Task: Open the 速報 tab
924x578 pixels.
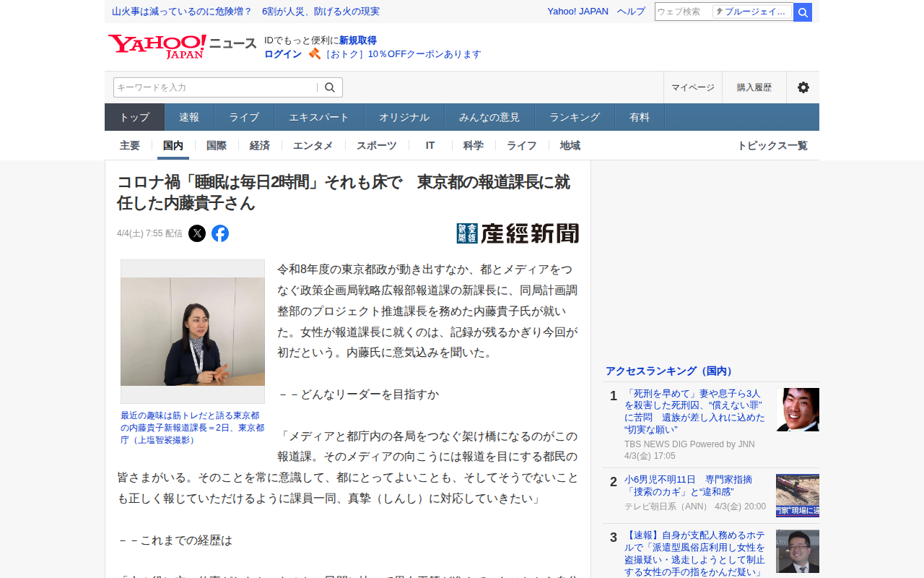Action: click(189, 117)
